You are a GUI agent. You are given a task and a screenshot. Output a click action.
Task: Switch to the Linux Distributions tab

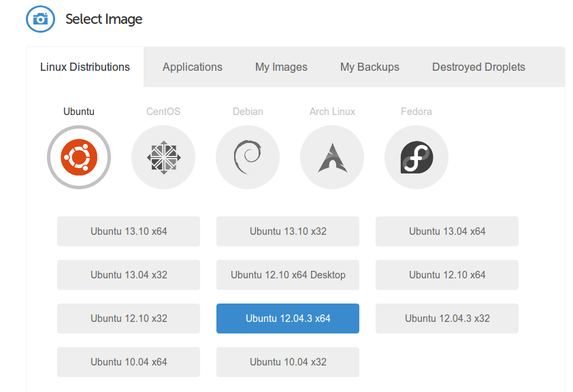click(x=85, y=67)
